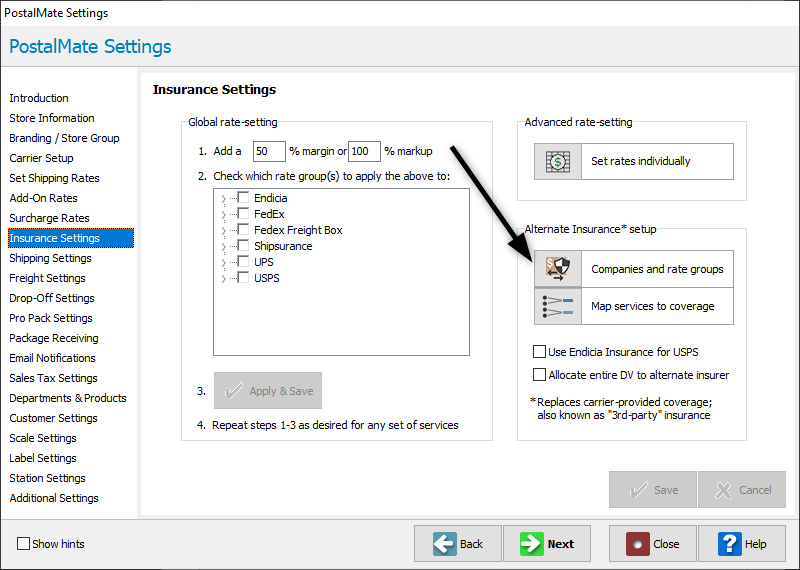
Task: Toggle the Show hints checkbox
Action: 23,543
